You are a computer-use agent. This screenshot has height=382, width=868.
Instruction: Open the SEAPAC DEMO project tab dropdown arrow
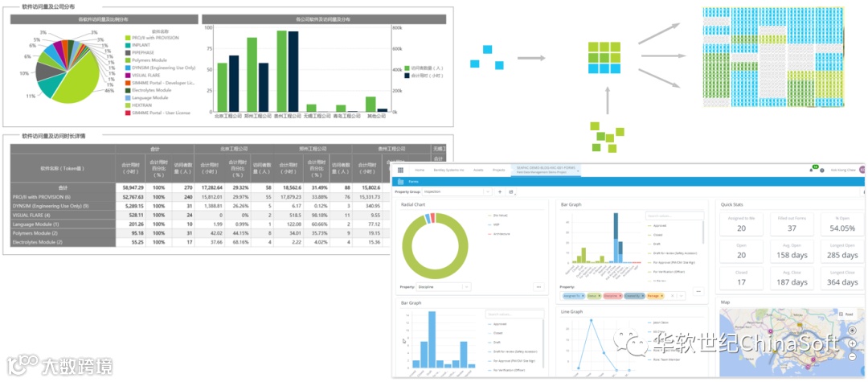tap(577, 171)
